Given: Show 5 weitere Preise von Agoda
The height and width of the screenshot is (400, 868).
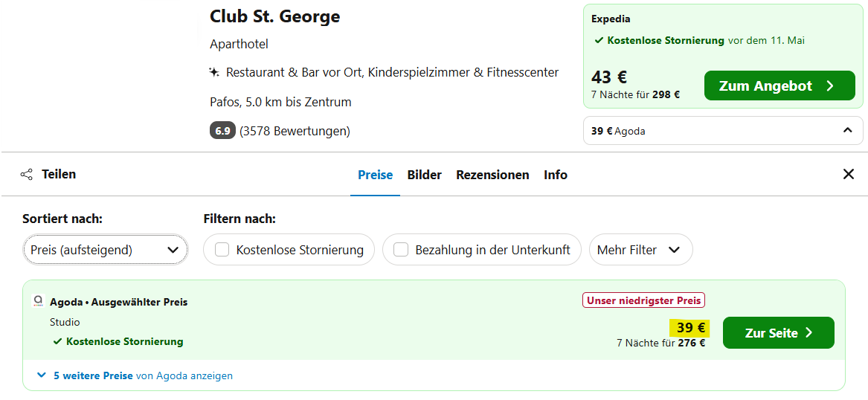Looking at the screenshot, I should coord(143,375).
